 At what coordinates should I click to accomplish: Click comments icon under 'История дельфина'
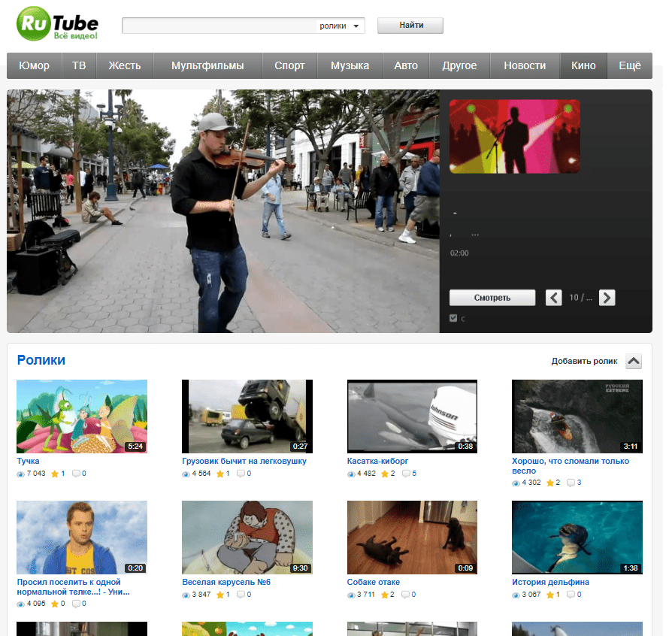571,595
